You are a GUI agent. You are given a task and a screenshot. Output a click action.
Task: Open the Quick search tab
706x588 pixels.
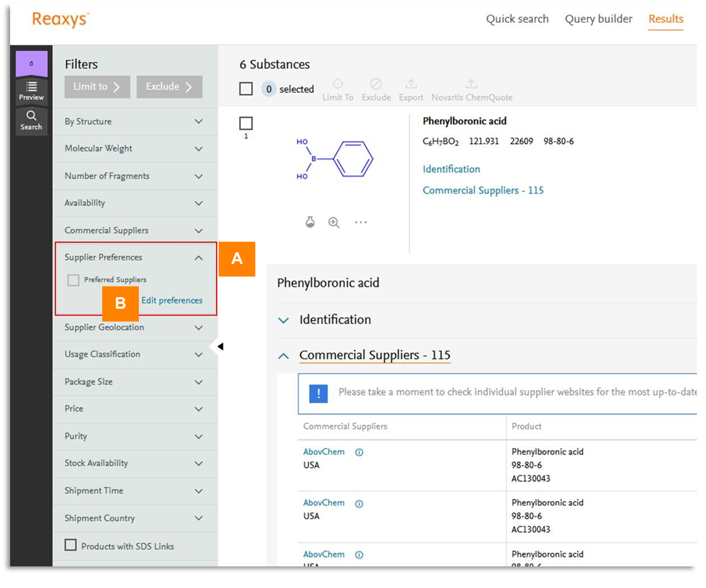coord(517,19)
